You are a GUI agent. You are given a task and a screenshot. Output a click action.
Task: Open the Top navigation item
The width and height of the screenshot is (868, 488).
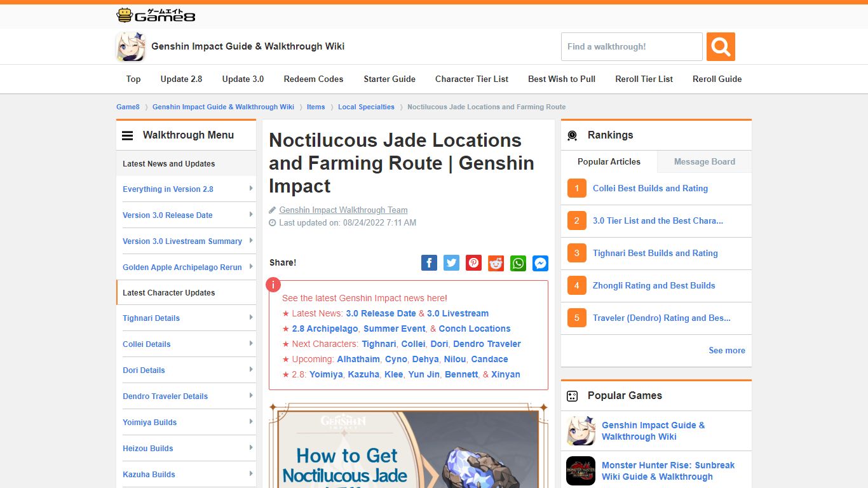(x=133, y=79)
